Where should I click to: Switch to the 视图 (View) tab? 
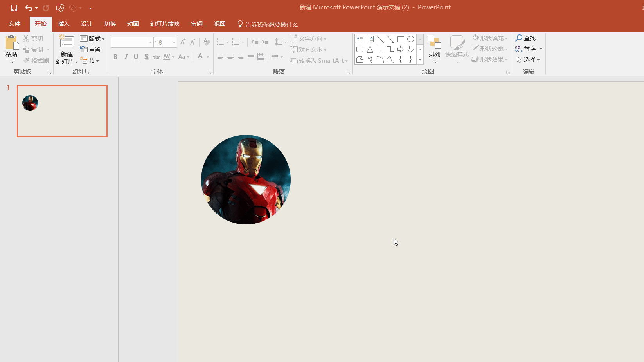[220, 24]
